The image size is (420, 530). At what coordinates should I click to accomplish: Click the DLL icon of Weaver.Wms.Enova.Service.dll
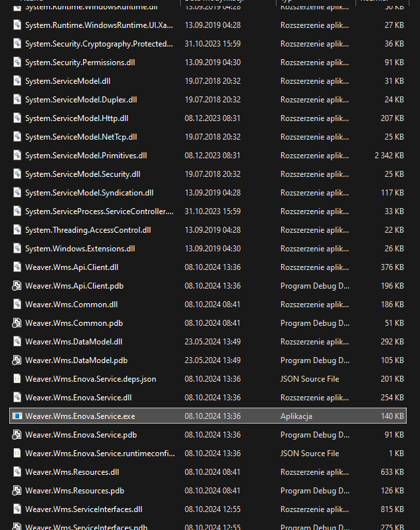click(x=17, y=398)
